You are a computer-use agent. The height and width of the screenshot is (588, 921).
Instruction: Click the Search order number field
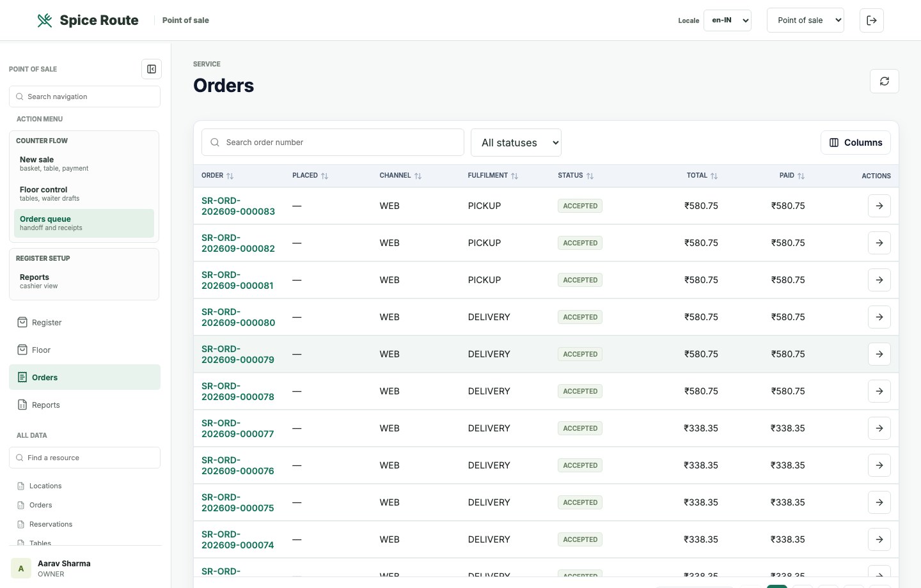pos(333,143)
